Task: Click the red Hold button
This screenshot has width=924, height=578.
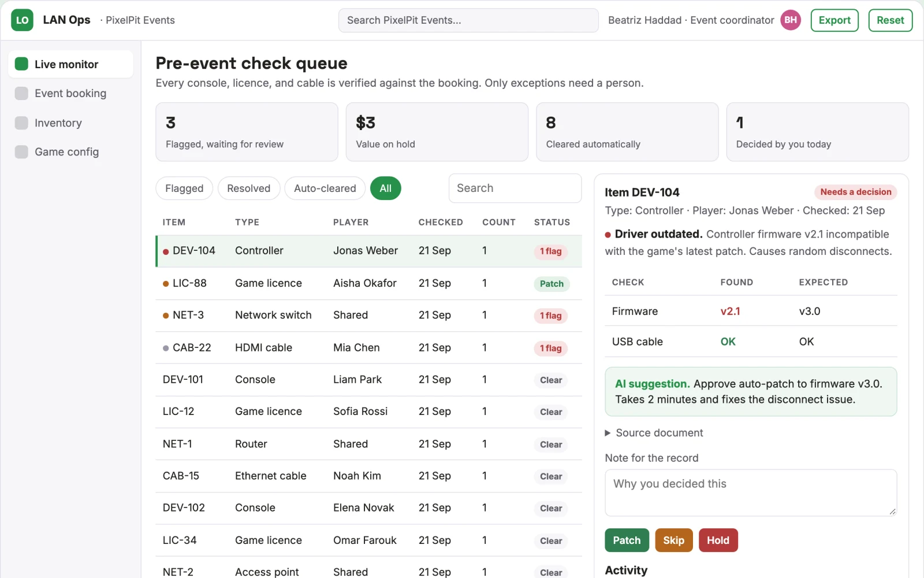Action: click(x=718, y=540)
